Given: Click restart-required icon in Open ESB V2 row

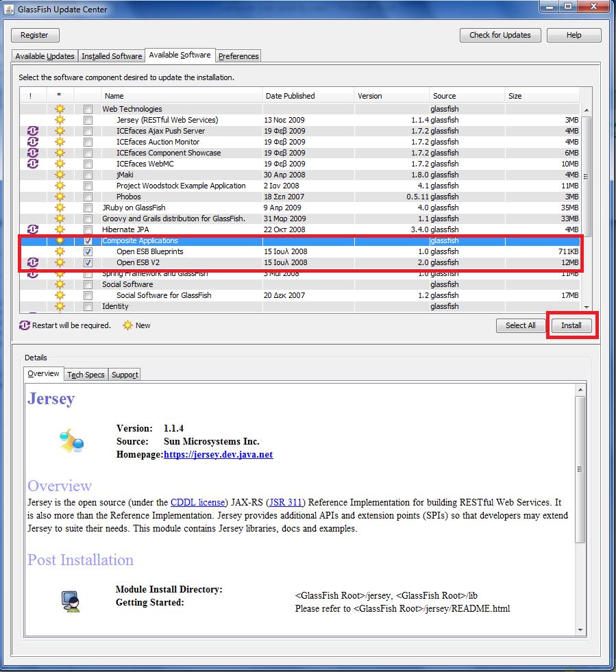Looking at the screenshot, I should tap(33, 262).
